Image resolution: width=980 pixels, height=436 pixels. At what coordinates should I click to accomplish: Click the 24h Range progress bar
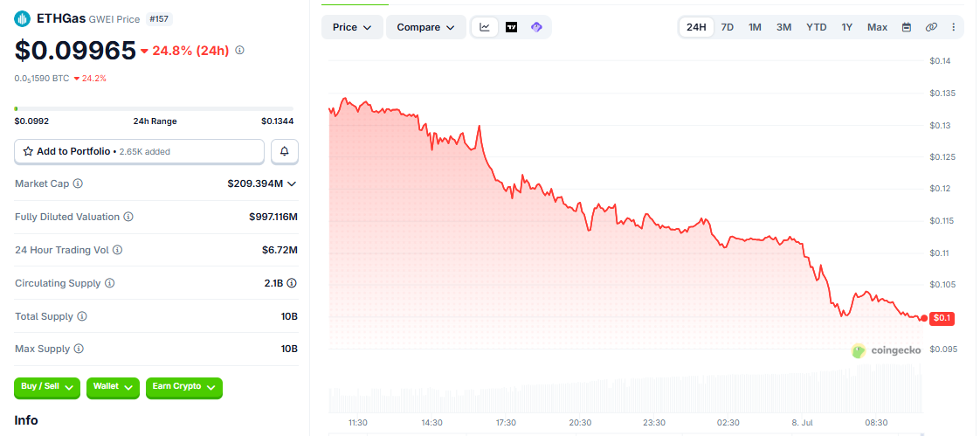pyautogui.click(x=154, y=109)
